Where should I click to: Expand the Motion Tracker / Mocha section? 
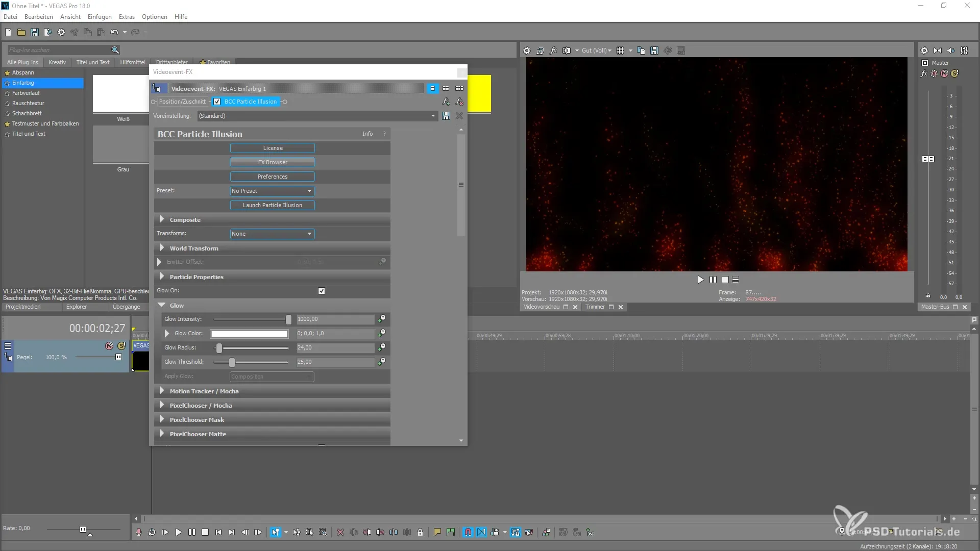click(x=162, y=391)
